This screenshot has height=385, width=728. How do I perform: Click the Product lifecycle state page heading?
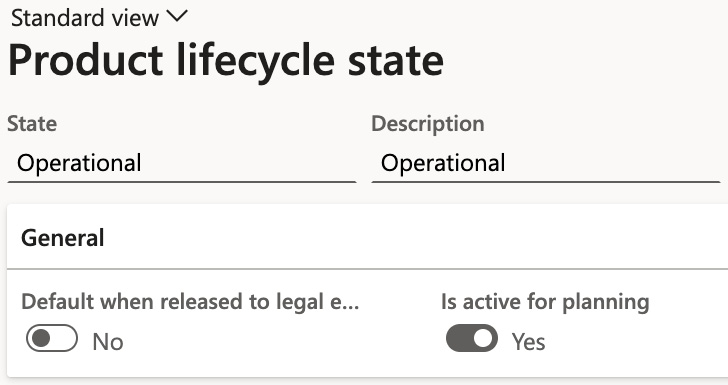[226, 60]
